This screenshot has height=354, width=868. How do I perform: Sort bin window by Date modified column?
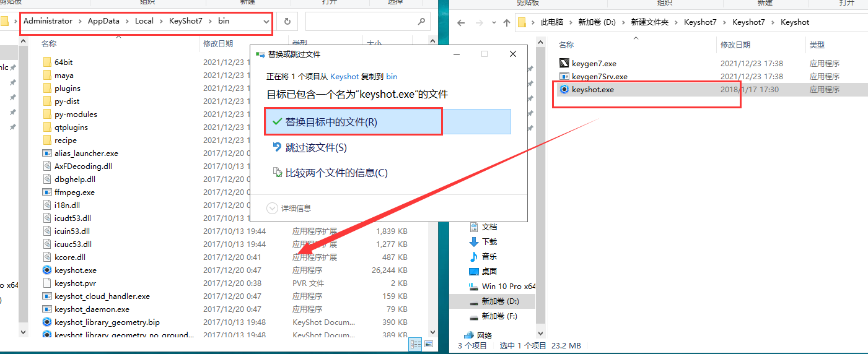[218, 44]
